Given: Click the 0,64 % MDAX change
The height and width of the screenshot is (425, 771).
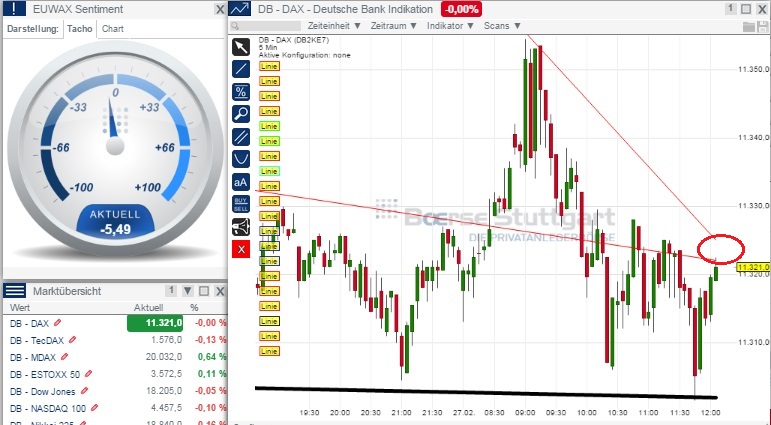Looking at the screenshot, I should pos(212,357).
